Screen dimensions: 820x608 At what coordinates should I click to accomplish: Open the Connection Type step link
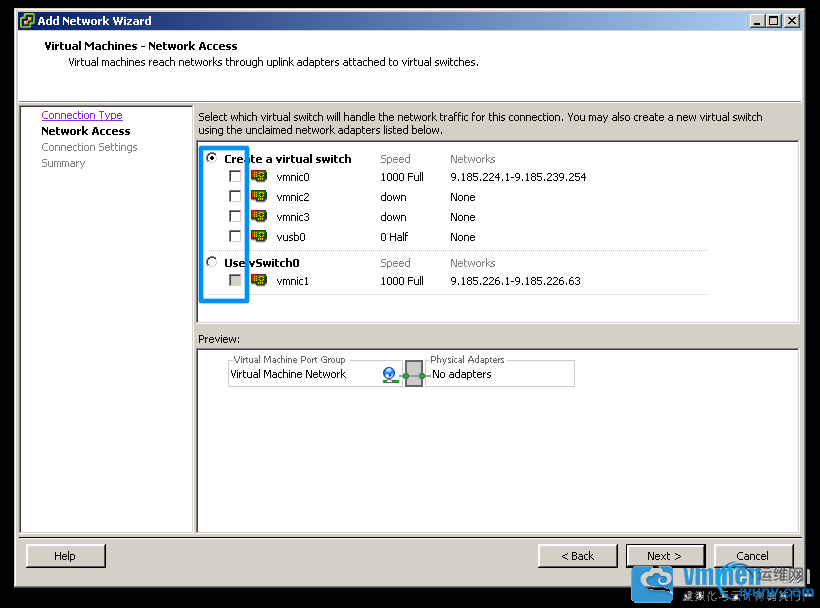82,115
